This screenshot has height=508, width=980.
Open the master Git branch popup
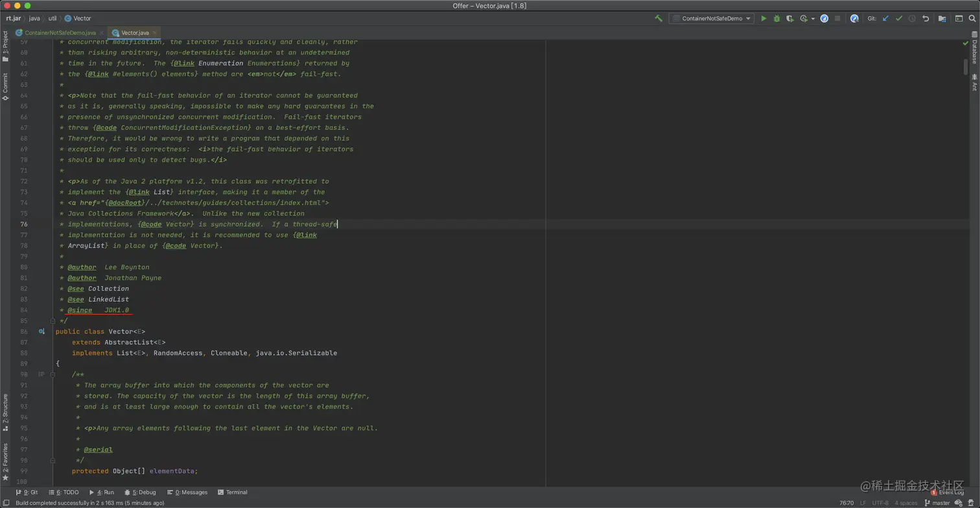(937, 503)
